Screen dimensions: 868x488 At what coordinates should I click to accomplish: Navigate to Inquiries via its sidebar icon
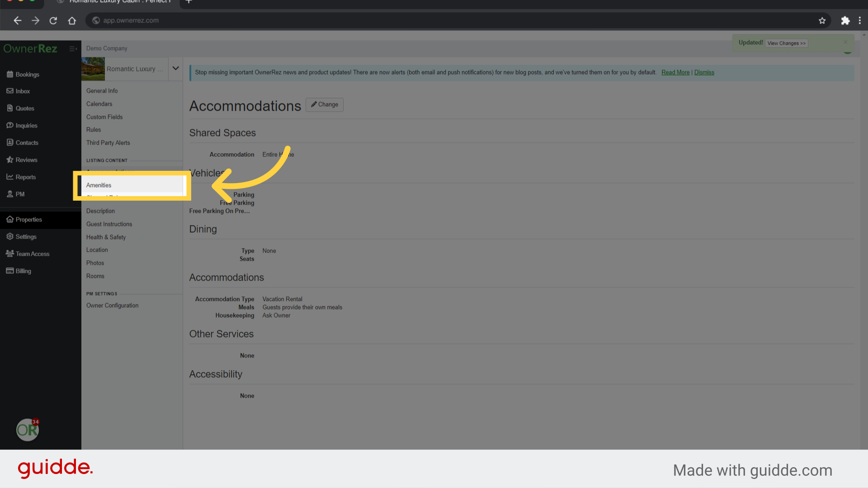(x=26, y=125)
